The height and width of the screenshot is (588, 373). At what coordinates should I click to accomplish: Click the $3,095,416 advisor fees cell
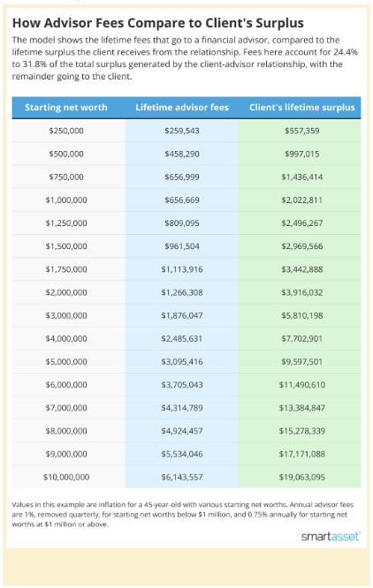pos(182,362)
